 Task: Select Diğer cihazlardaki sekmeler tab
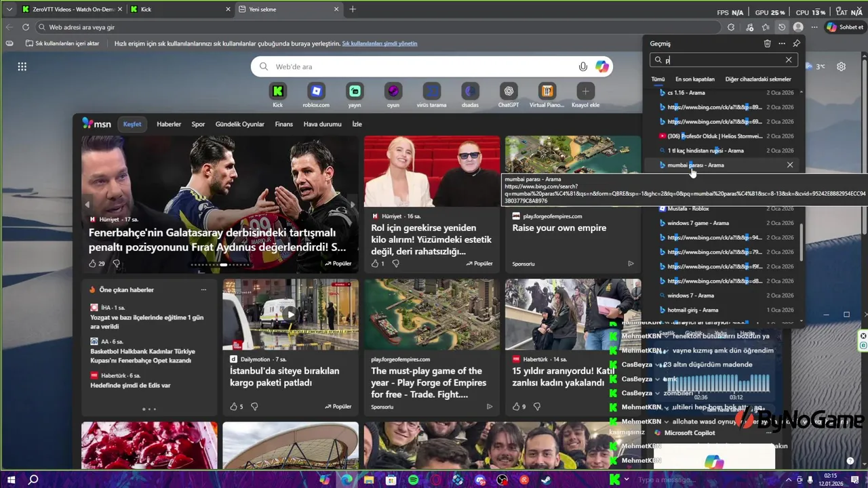[x=758, y=79]
